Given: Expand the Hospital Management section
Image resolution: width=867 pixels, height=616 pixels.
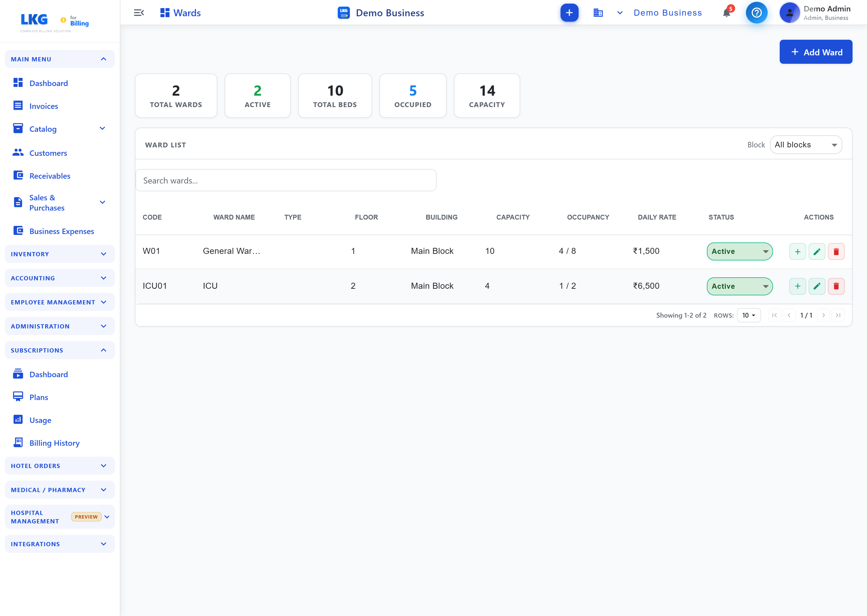Looking at the screenshot, I should [x=60, y=517].
